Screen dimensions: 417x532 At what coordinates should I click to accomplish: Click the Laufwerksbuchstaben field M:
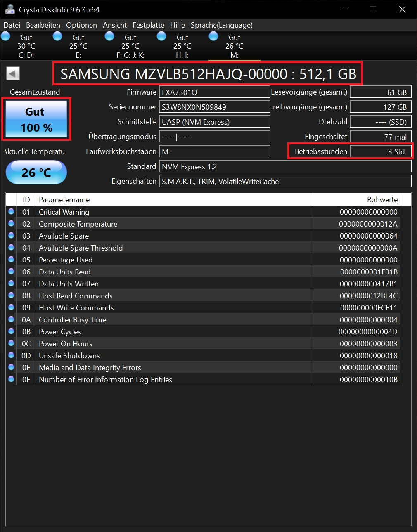click(x=215, y=151)
